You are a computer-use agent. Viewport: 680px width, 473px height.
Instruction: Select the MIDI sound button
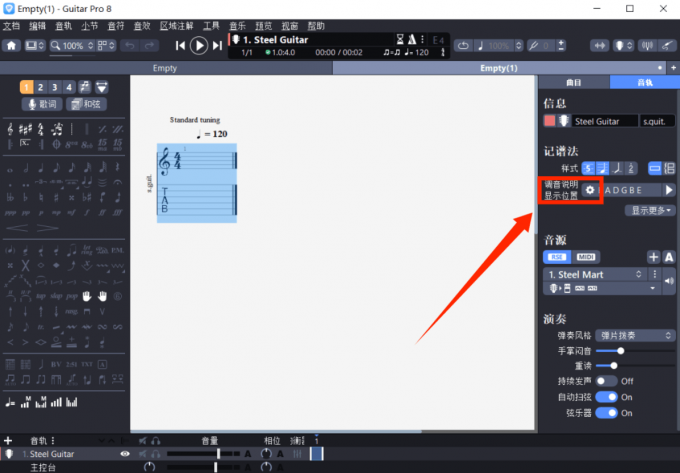click(586, 257)
